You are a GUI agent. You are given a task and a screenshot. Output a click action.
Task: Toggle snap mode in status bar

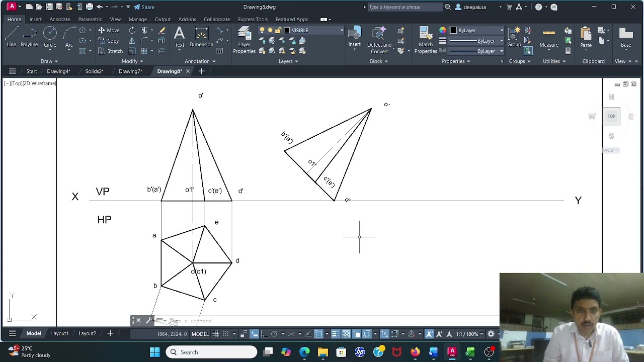coord(226,334)
